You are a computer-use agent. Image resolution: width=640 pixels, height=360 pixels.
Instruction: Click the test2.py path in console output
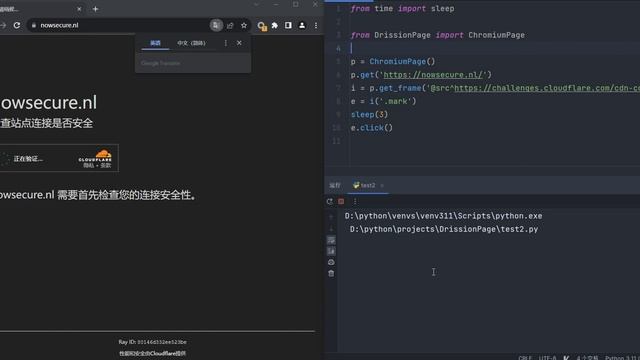point(444,229)
